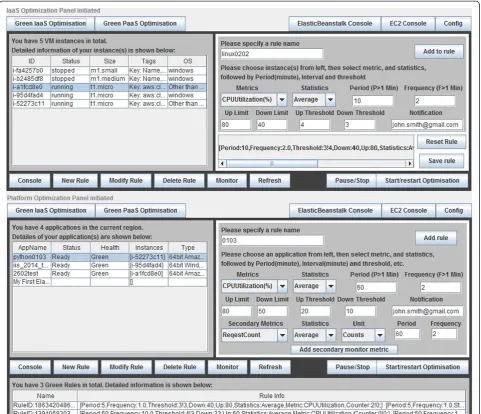Click Pause/Stop button in IaaS panel
The image size is (481, 414).
point(352,181)
